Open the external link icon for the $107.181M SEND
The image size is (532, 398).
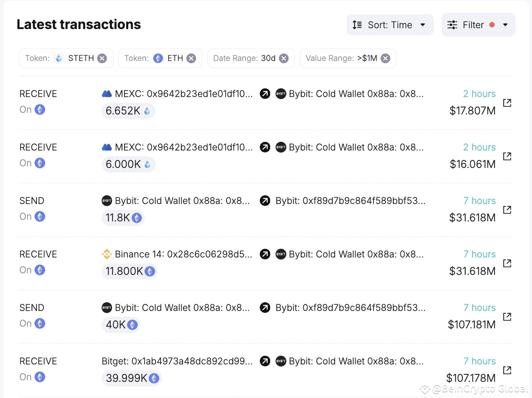click(507, 317)
